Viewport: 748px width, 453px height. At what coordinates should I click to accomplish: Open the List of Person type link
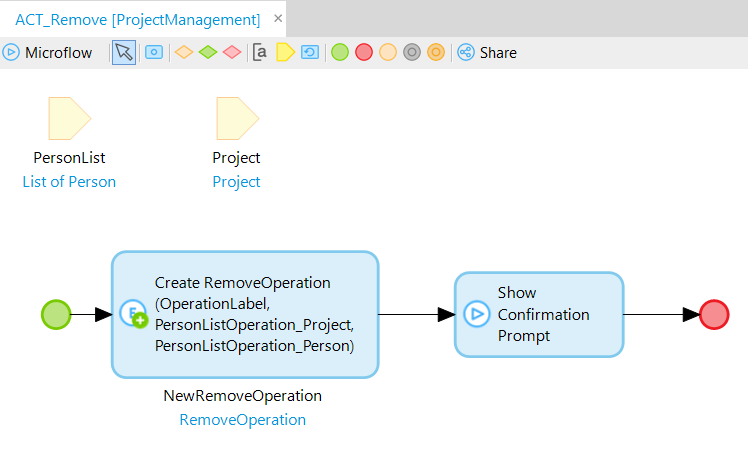coord(69,182)
